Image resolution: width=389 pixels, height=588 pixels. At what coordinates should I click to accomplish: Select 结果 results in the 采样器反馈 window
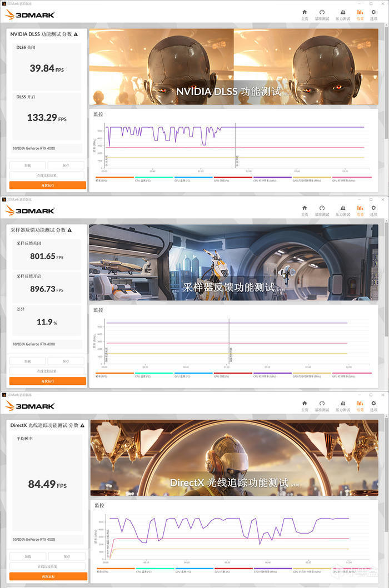click(x=360, y=211)
